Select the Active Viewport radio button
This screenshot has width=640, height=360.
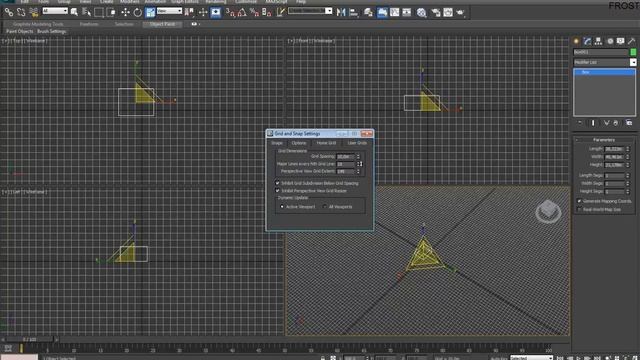tap(282, 207)
